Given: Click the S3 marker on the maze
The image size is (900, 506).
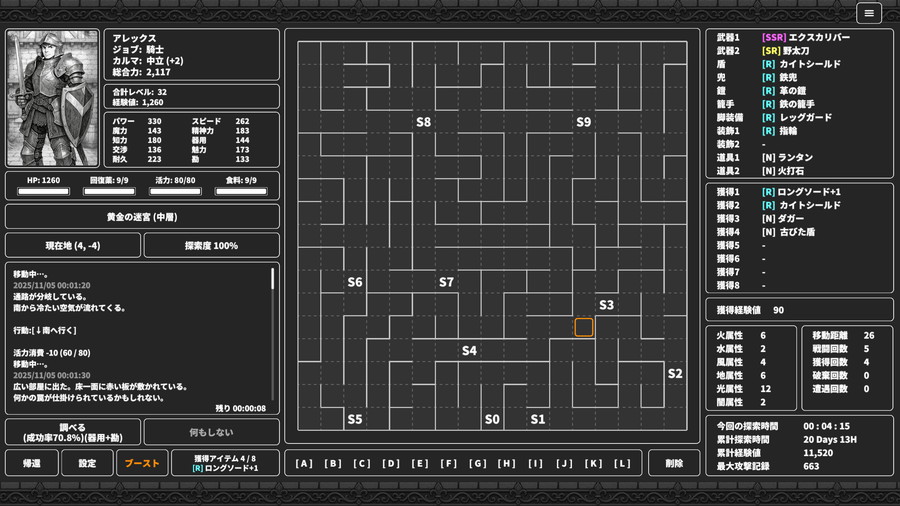Looking at the screenshot, I should [x=606, y=305].
